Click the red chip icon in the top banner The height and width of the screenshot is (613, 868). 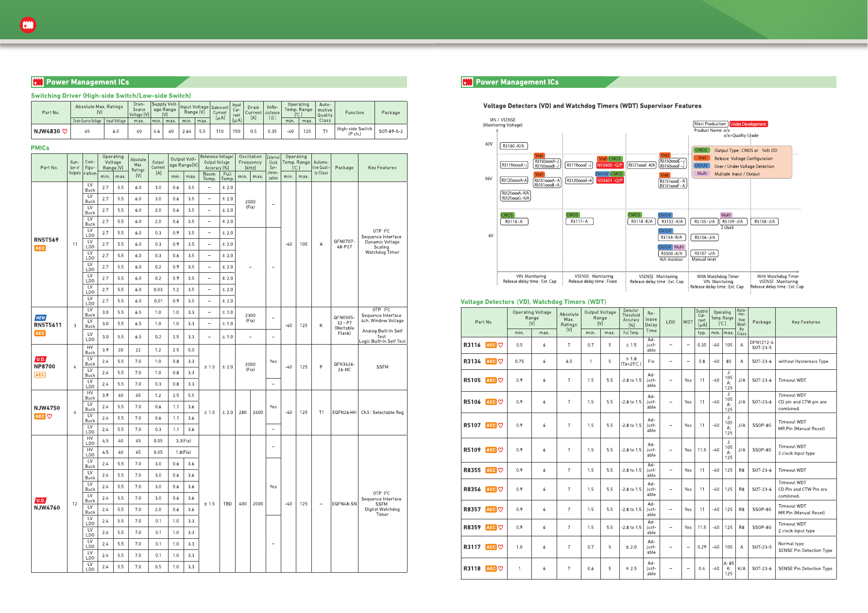pos(28,25)
